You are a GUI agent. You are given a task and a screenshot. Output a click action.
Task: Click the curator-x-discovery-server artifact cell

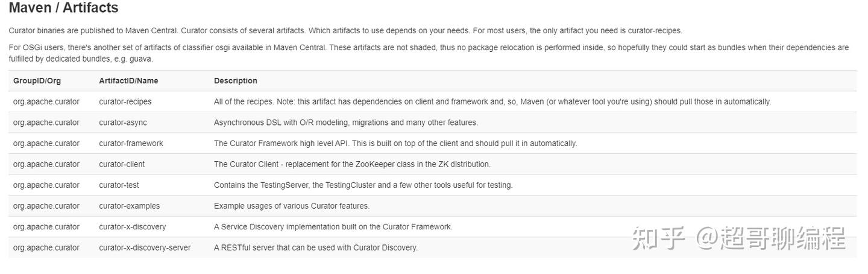(145, 247)
